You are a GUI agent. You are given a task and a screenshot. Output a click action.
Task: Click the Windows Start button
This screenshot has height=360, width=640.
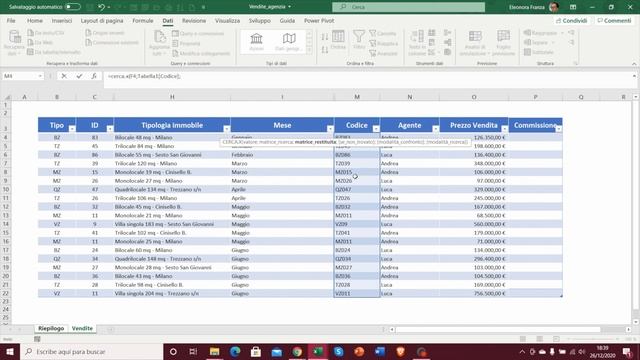(x=10, y=351)
